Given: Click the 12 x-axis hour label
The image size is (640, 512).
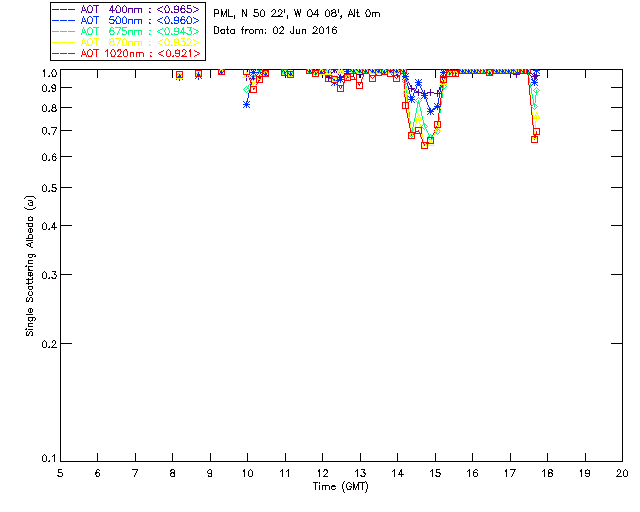Looking at the screenshot, I should point(322,473).
